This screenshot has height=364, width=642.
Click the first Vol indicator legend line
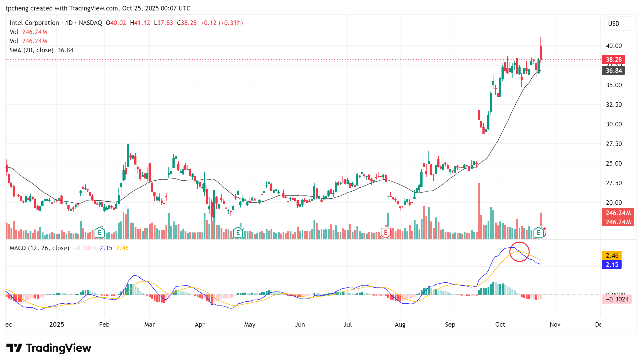click(x=28, y=32)
